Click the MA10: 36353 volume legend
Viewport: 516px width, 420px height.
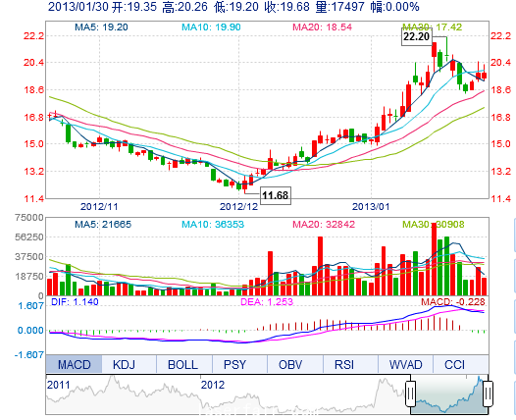[213, 225]
